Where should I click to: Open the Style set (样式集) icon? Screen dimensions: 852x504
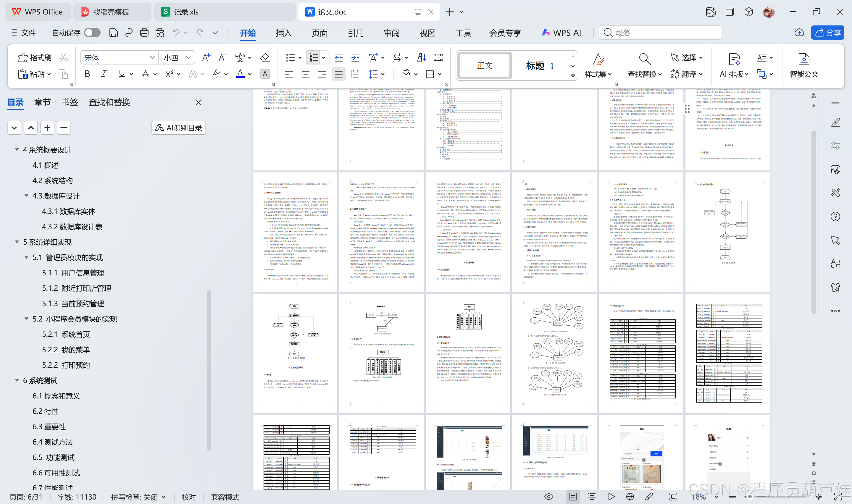[598, 59]
